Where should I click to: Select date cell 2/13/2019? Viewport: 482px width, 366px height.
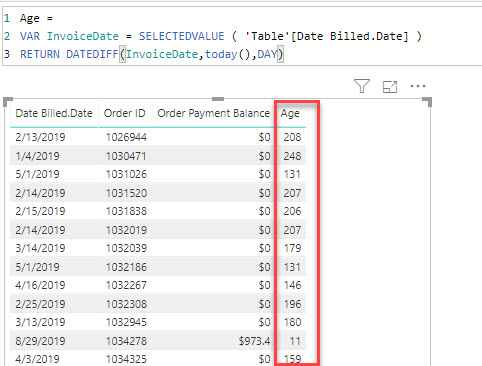pyautogui.click(x=40, y=137)
